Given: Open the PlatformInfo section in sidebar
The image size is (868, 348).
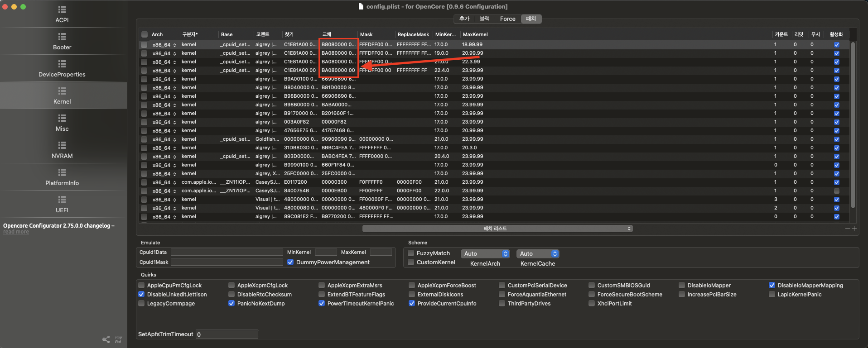Looking at the screenshot, I should pos(62,177).
